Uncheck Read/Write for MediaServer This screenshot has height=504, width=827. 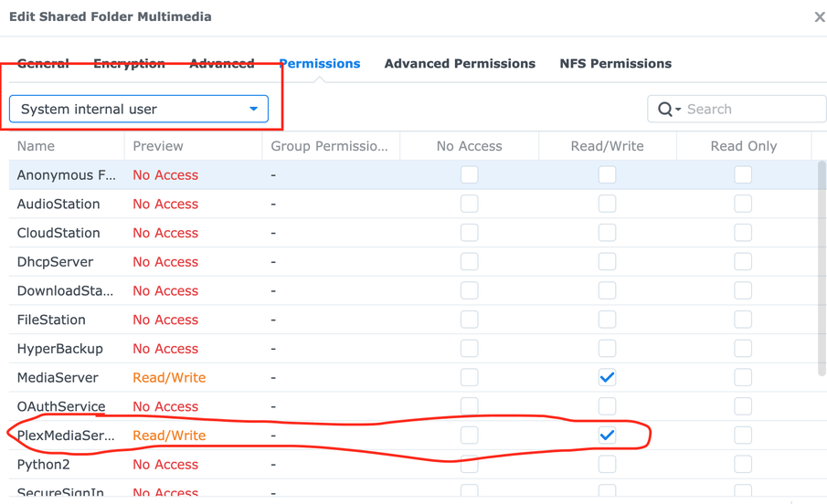607,377
